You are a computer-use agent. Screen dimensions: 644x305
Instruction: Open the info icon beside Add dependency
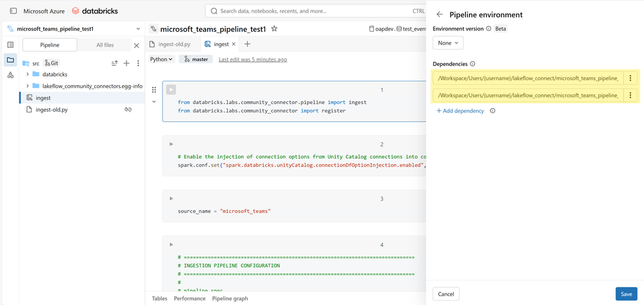[x=493, y=110]
